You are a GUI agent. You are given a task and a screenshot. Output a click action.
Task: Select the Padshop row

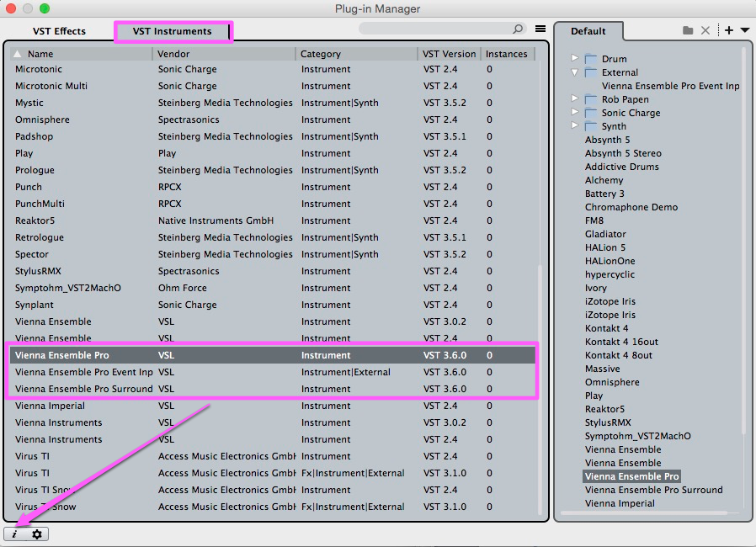273,136
